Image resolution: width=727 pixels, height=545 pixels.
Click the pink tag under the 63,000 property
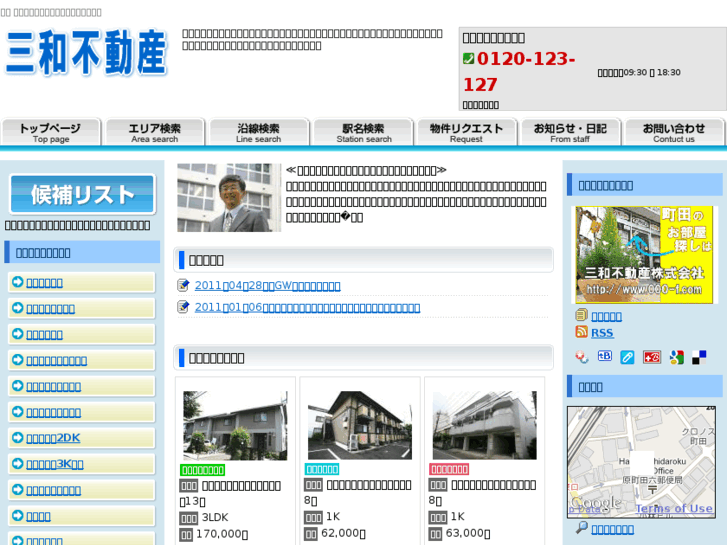click(x=449, y=469)
